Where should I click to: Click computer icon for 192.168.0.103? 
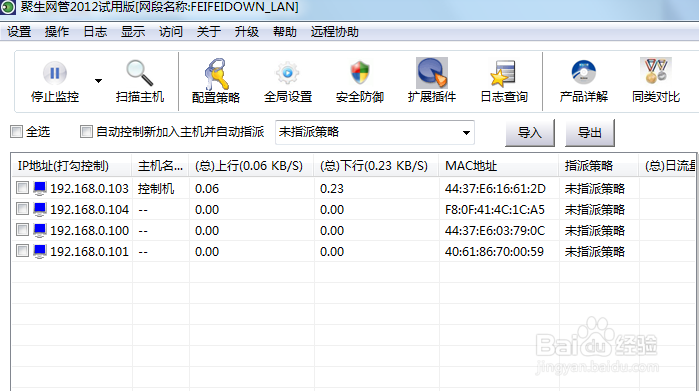[x=40, y=189]
